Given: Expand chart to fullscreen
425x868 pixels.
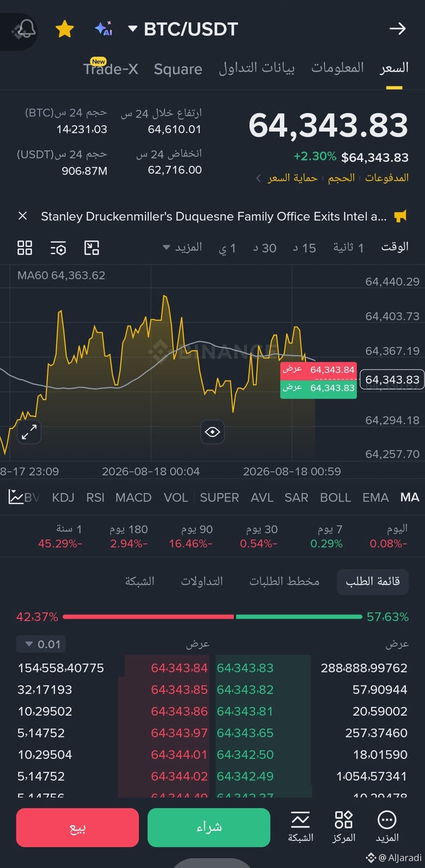Looking at the screenshot, I should click(29, 432).
